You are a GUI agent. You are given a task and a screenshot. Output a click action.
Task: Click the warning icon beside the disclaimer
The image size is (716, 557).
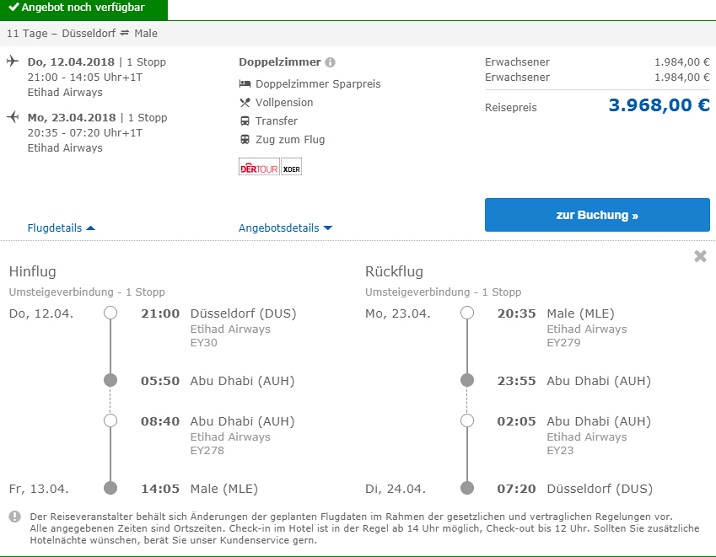[15, 517]
